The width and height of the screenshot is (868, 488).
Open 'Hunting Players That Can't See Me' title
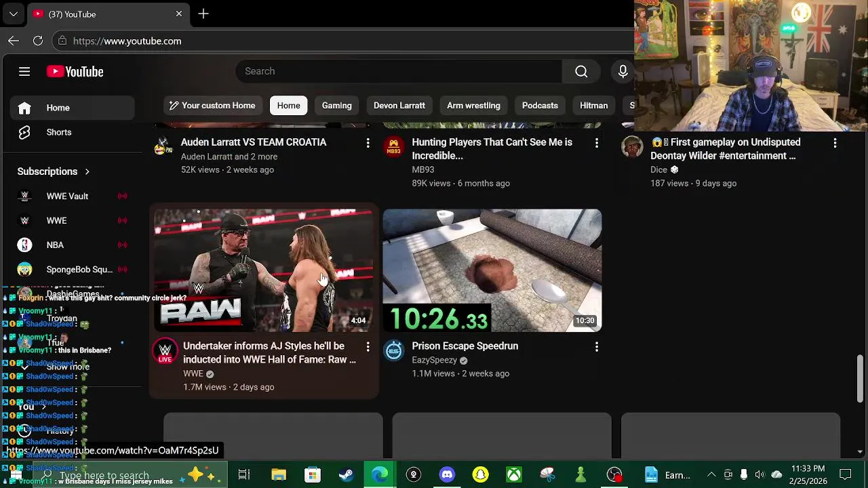pyautogui.click(x=492, y=148)
